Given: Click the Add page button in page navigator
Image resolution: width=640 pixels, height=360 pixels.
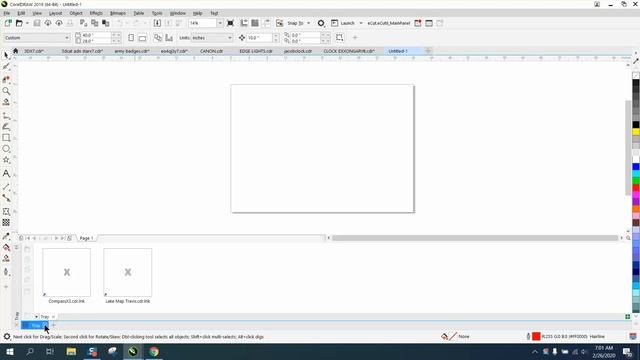Looking at the screenshot, I should [x=21, y=238].
